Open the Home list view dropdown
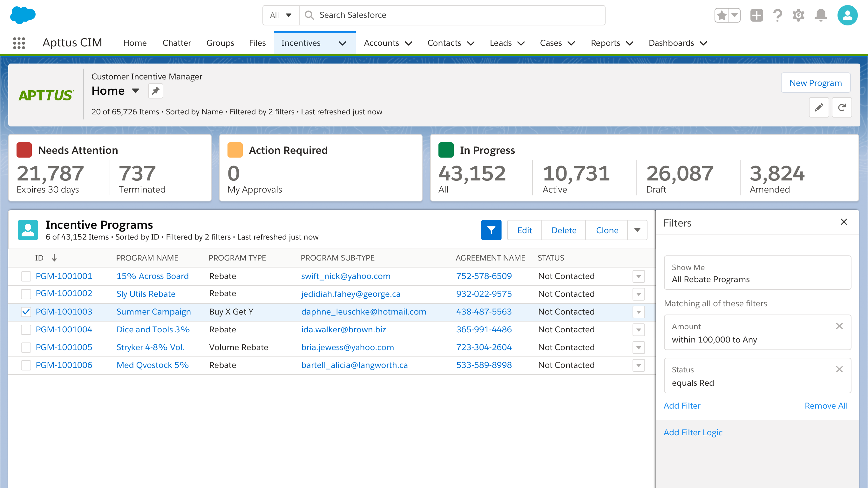Image resolution: width=868 pixels, height=488 pixels. click(x=135, y=91)
